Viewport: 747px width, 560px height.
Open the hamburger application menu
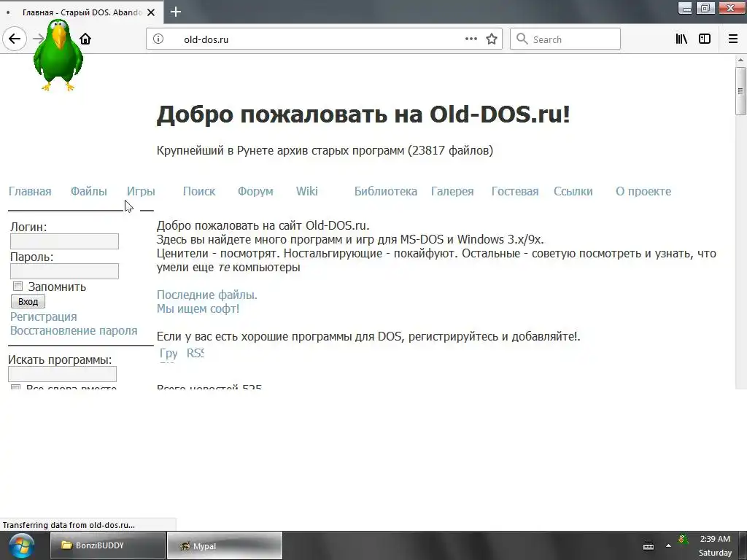(x=733, y=39)
